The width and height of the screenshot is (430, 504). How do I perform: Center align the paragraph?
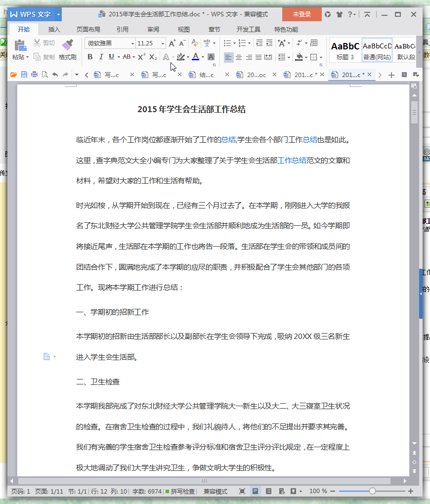click(x=239, y=57)
